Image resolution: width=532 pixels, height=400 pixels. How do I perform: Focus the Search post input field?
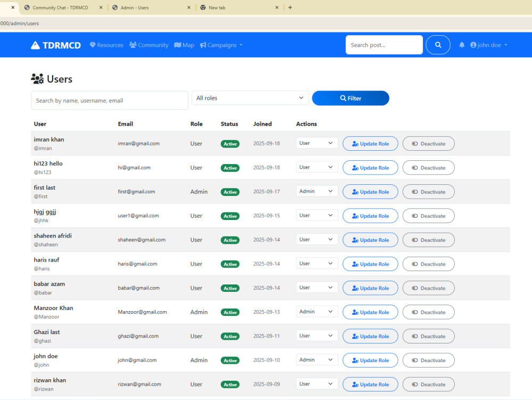(x=384, y=45)
